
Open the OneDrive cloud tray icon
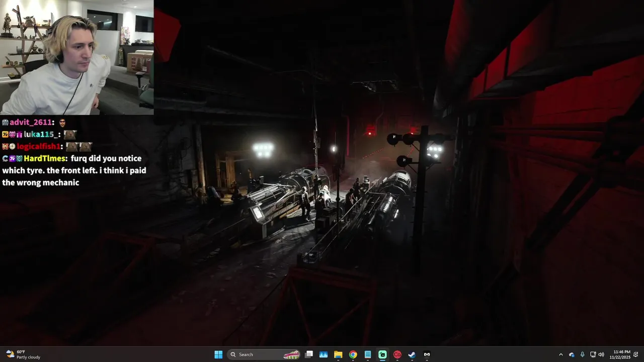pos(572,354)
